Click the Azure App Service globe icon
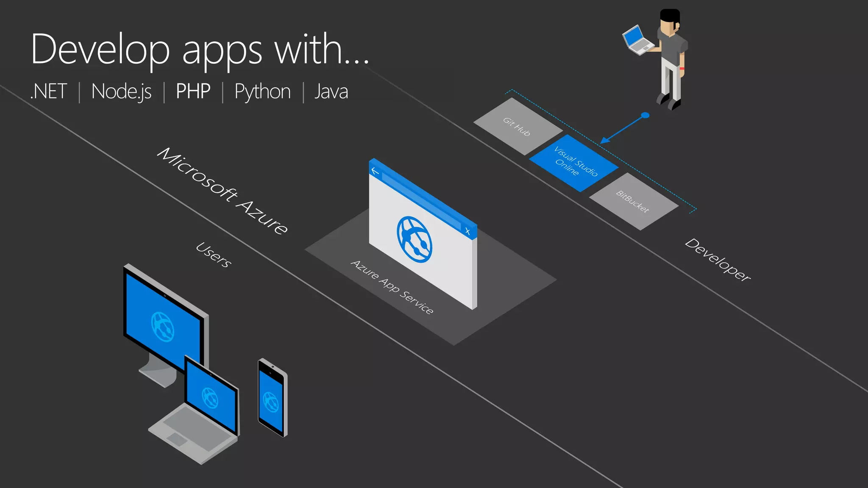Screen dimensions: 868x488 point(414,239)
